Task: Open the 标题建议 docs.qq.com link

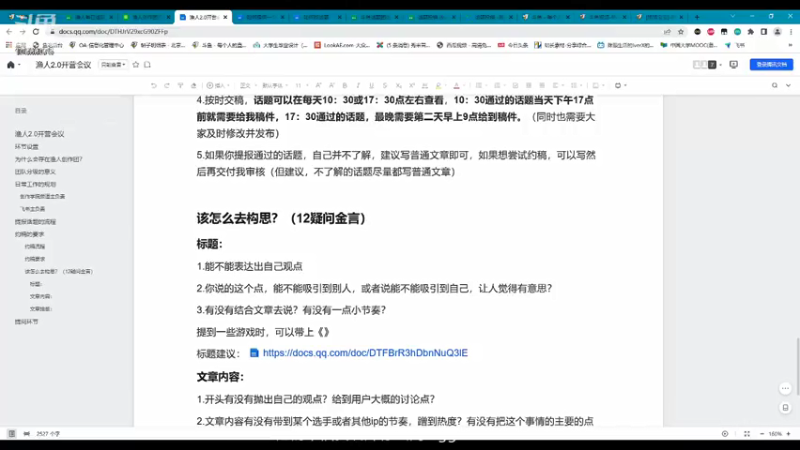Action: click(365, 353)
